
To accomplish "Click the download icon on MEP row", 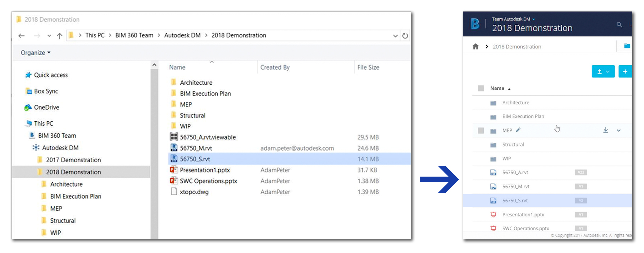I will pyautogui.click(x=606, y=130).
